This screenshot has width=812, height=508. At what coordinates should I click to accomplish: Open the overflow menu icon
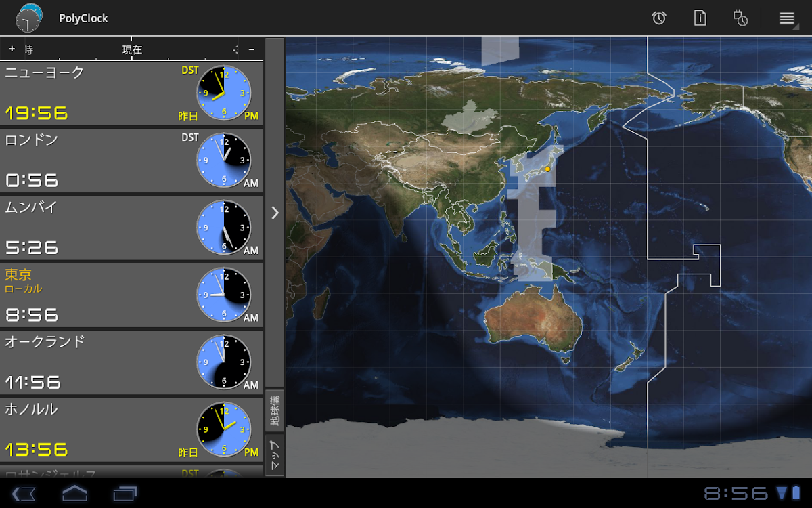[786, 18]
